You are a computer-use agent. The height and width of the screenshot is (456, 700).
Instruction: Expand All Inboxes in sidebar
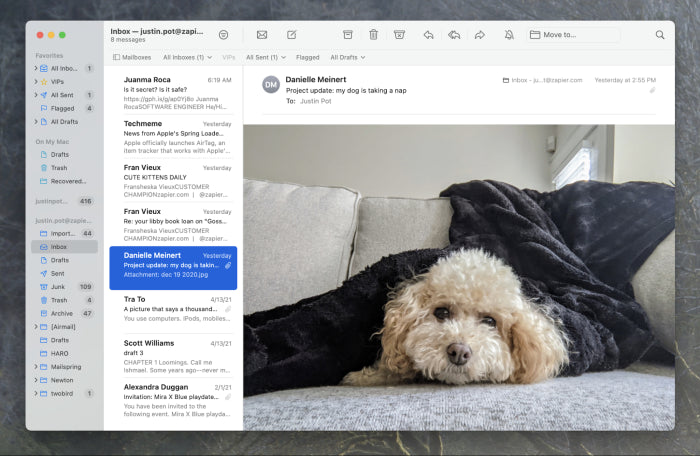[36, 68]
